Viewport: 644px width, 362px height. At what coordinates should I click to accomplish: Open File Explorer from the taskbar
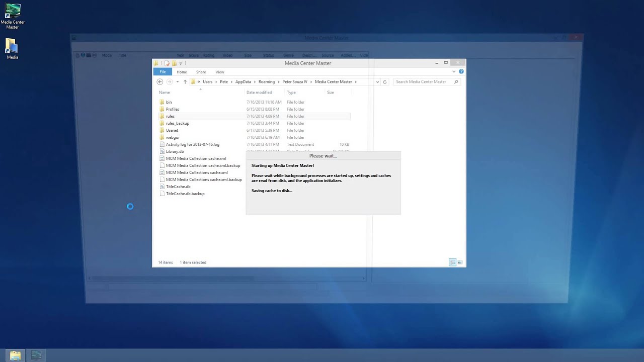[16, 355]
